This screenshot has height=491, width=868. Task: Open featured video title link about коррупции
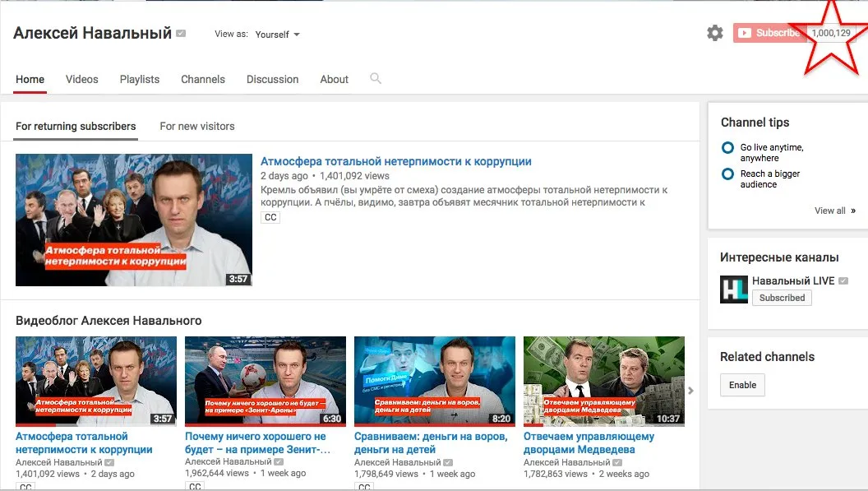[396, 161]
